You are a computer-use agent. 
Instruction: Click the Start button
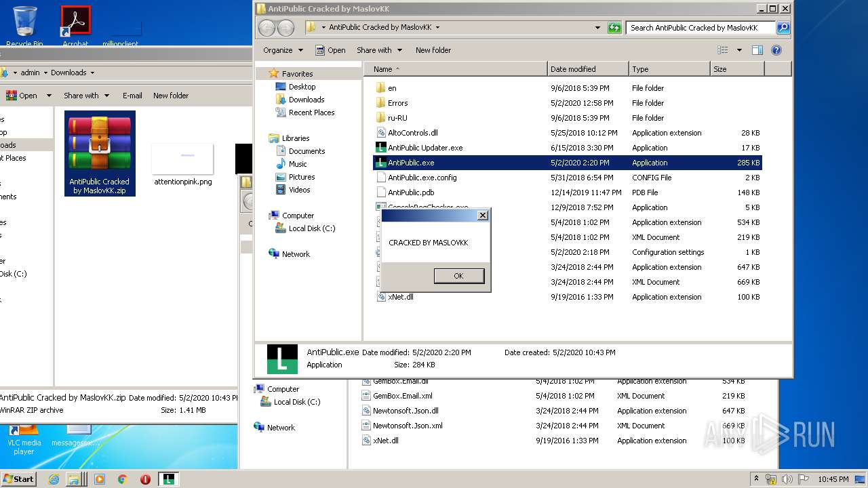tap(18, 479)
